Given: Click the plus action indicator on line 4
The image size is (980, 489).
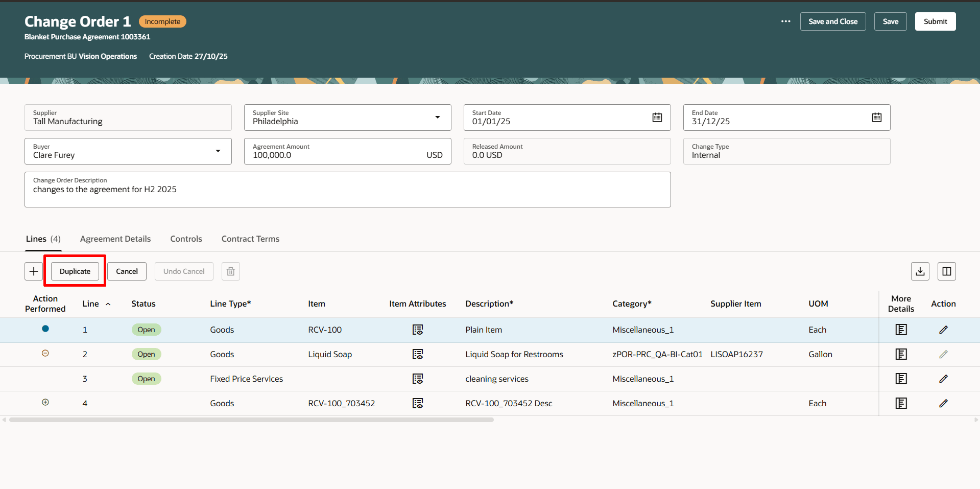Looking at the screenshot, I should coord(45,402).
